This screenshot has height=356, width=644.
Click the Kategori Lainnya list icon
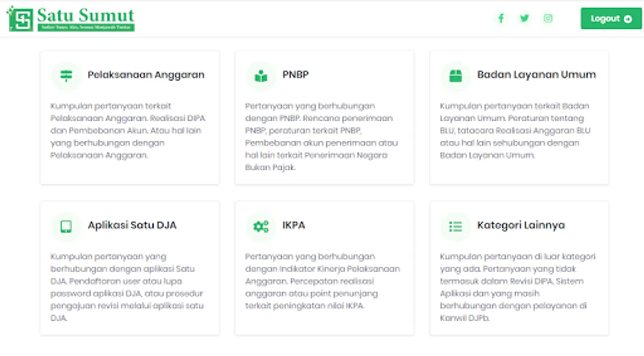[456, 226]
